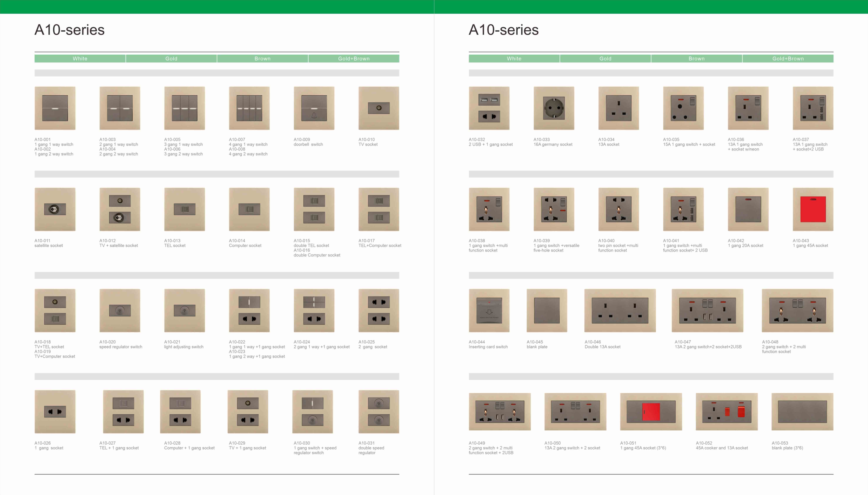Select the A10-033 16A germany socket image
868x495 pixels.
pyautogui.click(x=554, y=108)
